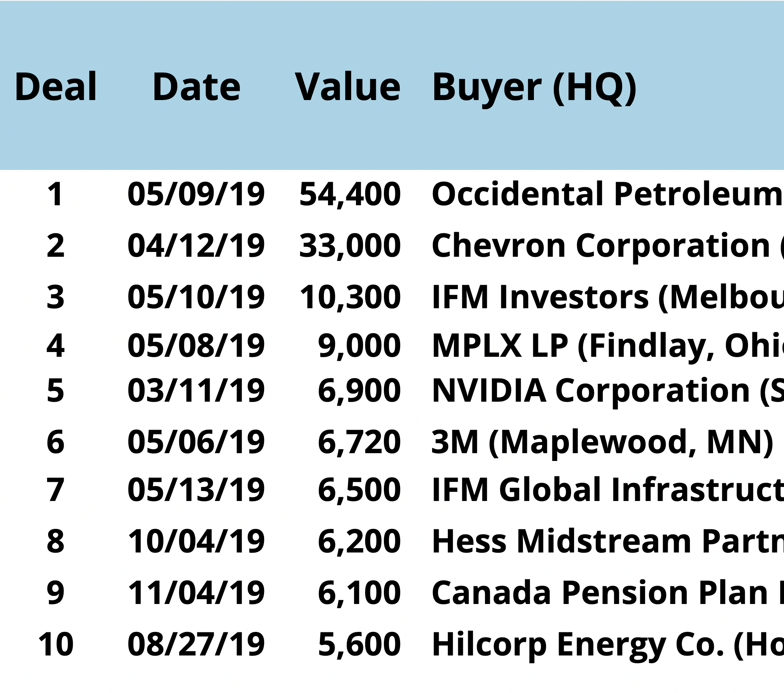Select the 3M (Maplewood, MN) cell
The image size is (784, 693).
[602, 442]
